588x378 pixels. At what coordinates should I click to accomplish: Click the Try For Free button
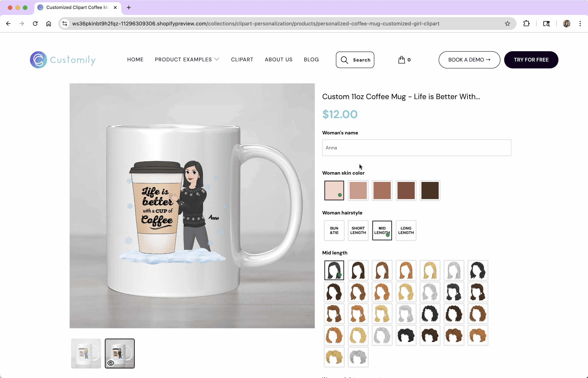[x=531, y=60]
